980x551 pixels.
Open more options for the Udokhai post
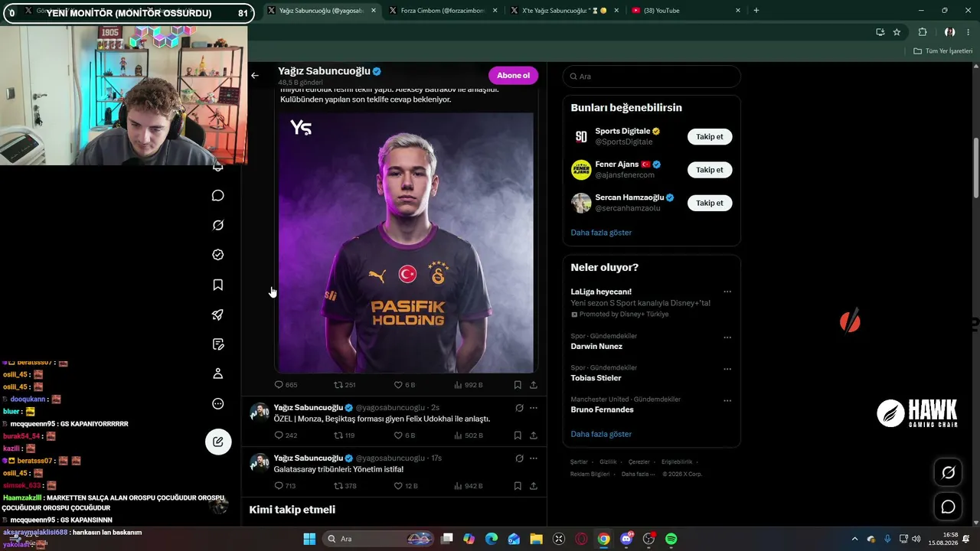pyautogui.click(x=534, y=408)
